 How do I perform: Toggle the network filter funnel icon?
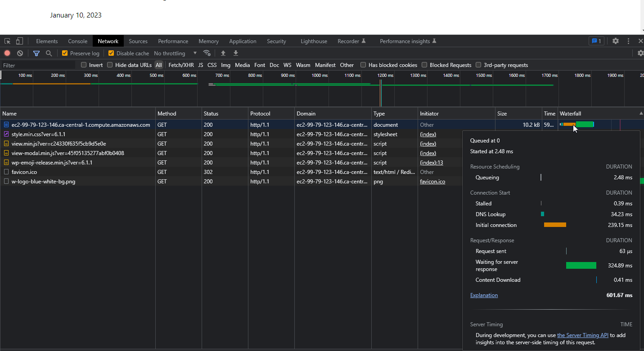tap(36, 53)
